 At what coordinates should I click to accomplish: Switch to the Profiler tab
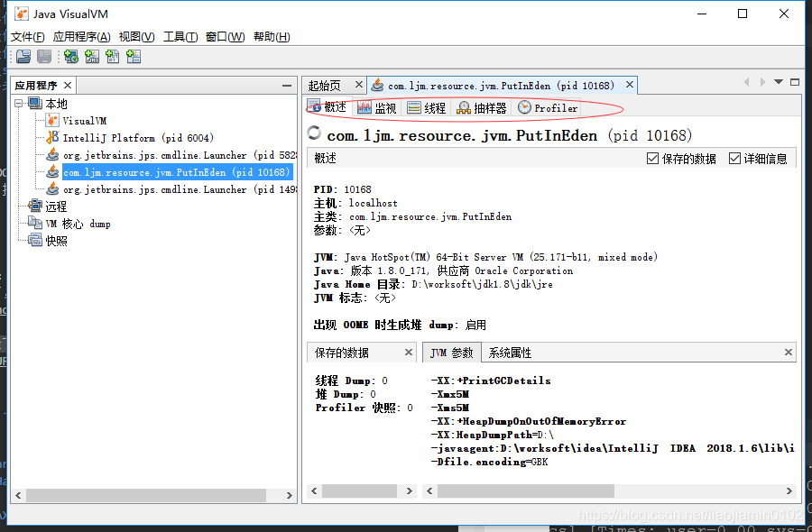549,107
